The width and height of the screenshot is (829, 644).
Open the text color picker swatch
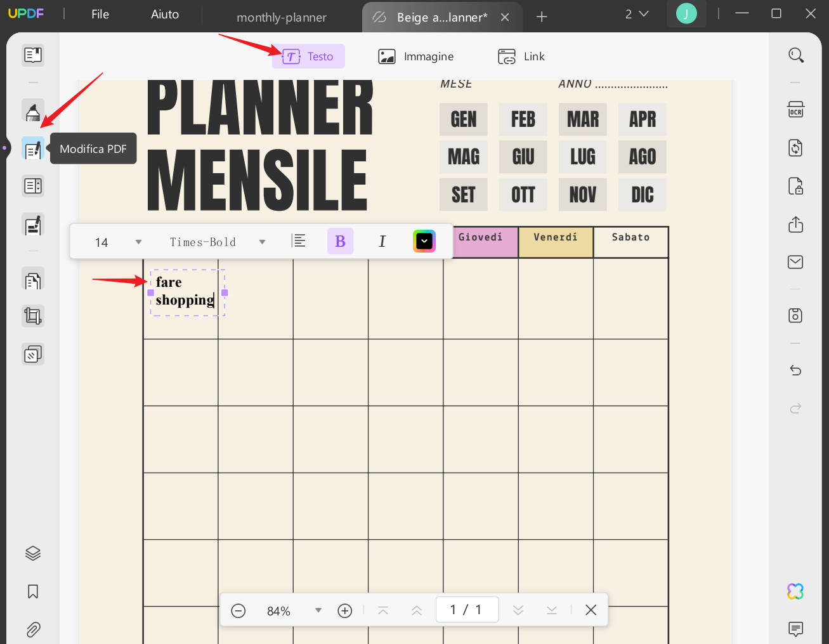pyautogui.click(x=424, y=241)
